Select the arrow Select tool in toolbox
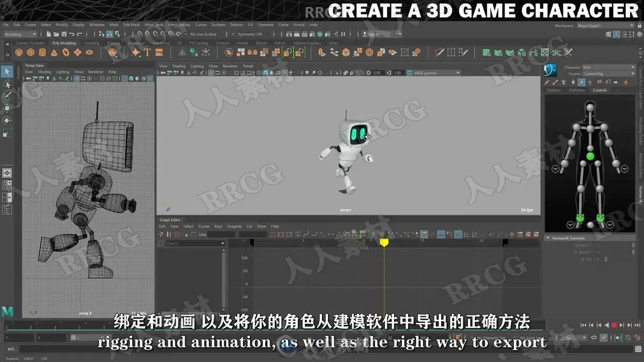 (x=7, y=71)
